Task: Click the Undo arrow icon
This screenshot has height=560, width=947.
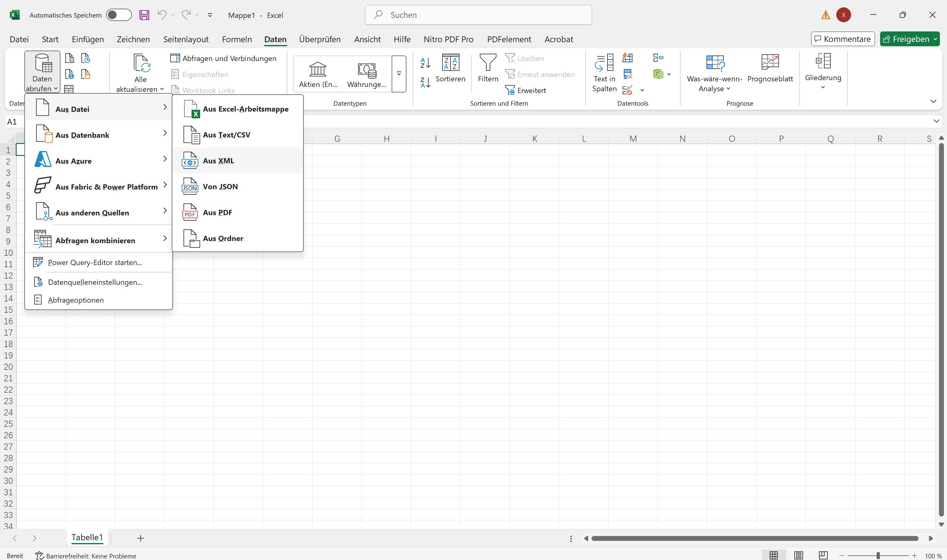Action: click(162, 15)
